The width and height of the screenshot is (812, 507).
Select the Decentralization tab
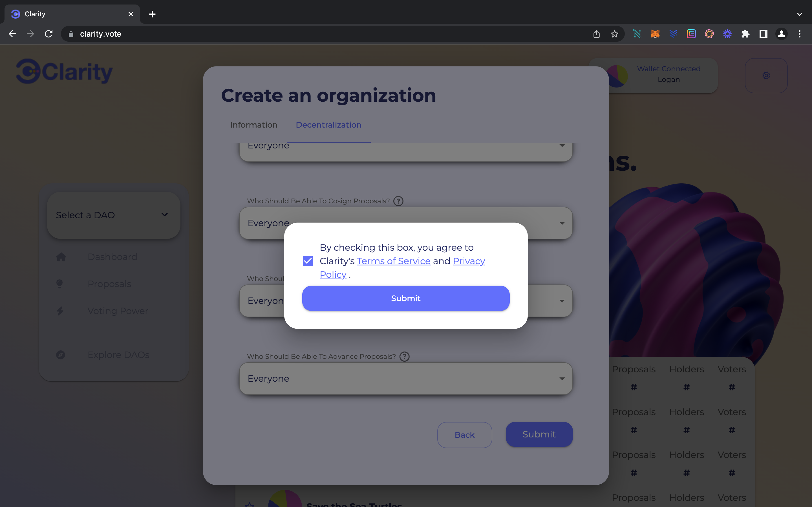328,125
